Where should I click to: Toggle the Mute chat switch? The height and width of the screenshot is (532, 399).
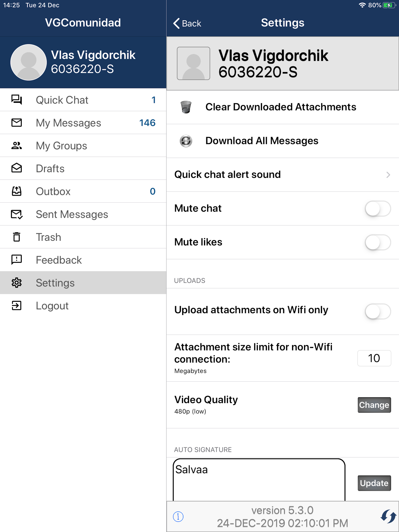pyautogui.click(x=378, y=209)
